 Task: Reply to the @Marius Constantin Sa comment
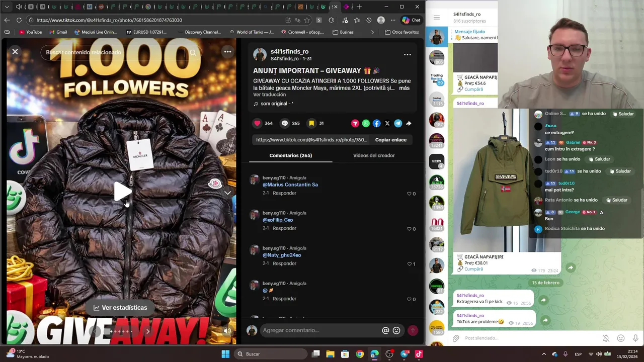(284, 193)
